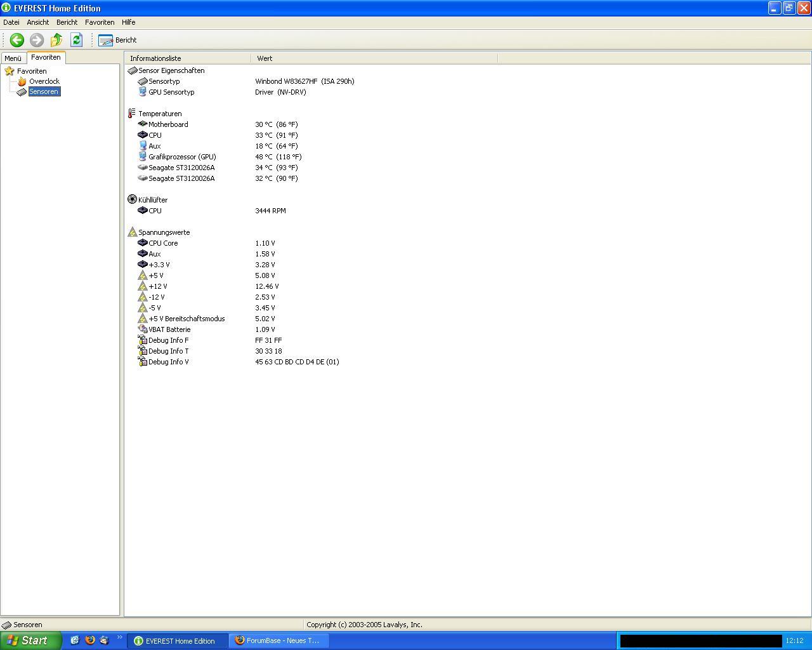This screenshot has height=650, width=812.
Task: Open the Bericht menu
Action: point(67,22)
